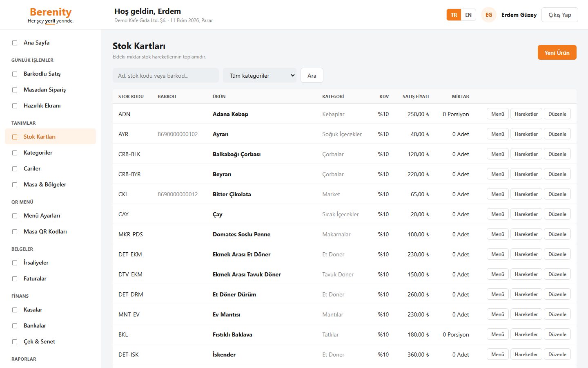Open the Tüm kategoriler dropdown
The height and width of the screenshot is (368, 588).
click(x=260, y=76)
